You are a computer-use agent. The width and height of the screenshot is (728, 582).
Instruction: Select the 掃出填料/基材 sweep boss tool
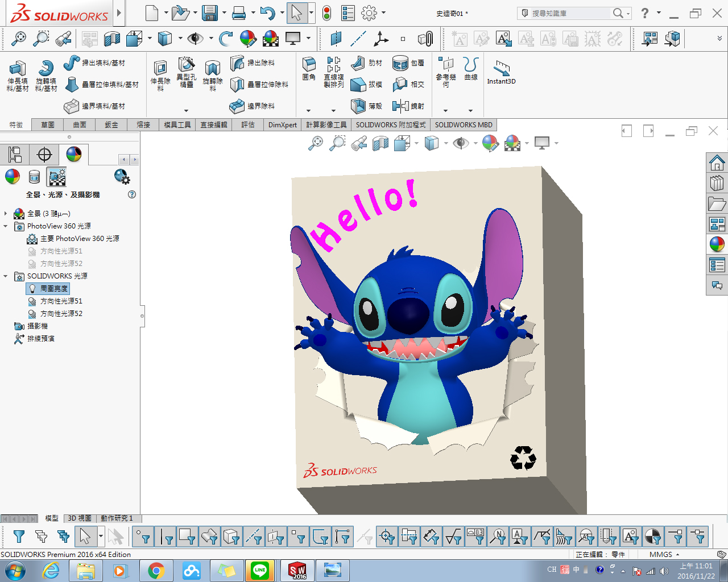tap(94, 63)
